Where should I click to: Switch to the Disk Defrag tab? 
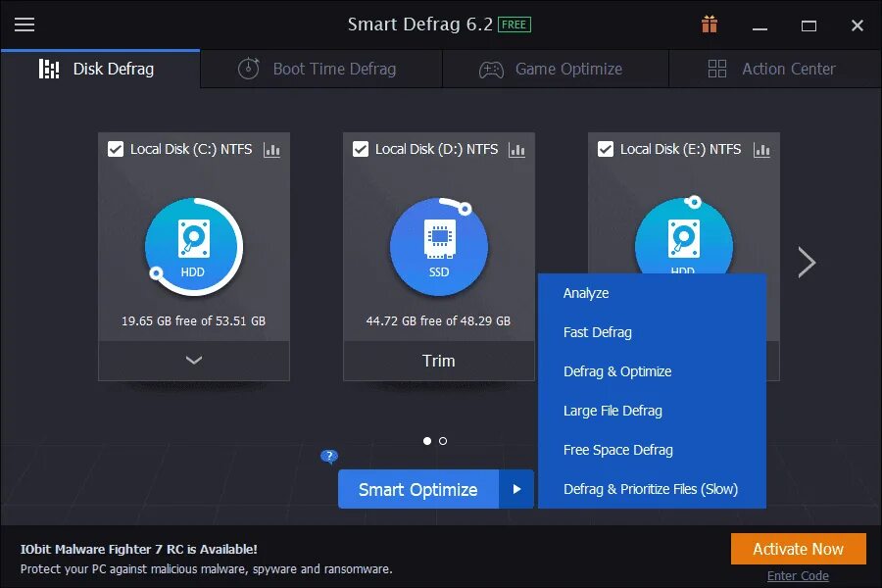click(x=100, y=69)
